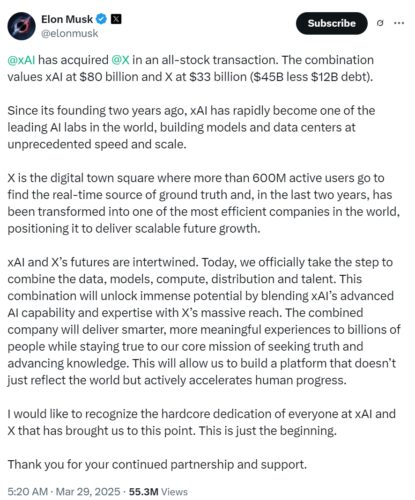Click the 'Since its founding two years ago' paragraph
415x500 pixels.
(191, 127)
